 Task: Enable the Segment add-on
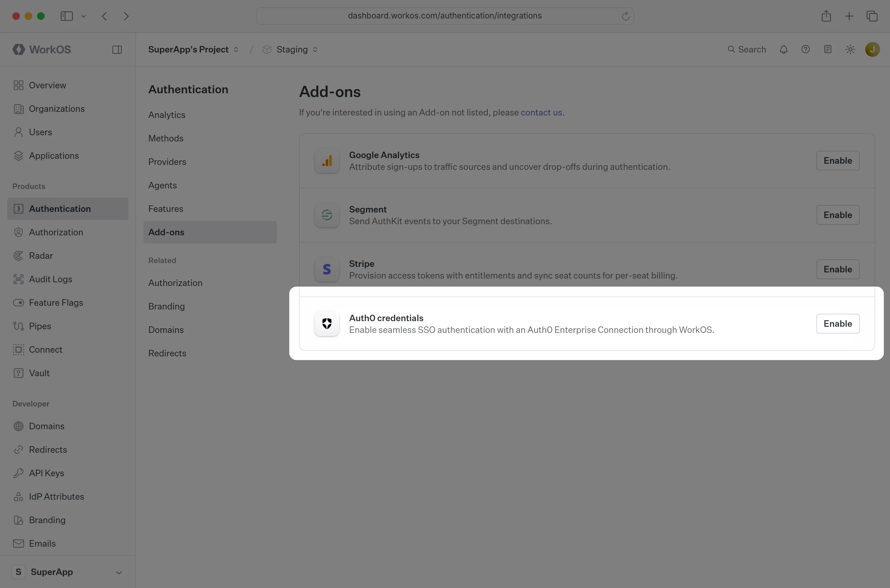click(x=837, y=215)
